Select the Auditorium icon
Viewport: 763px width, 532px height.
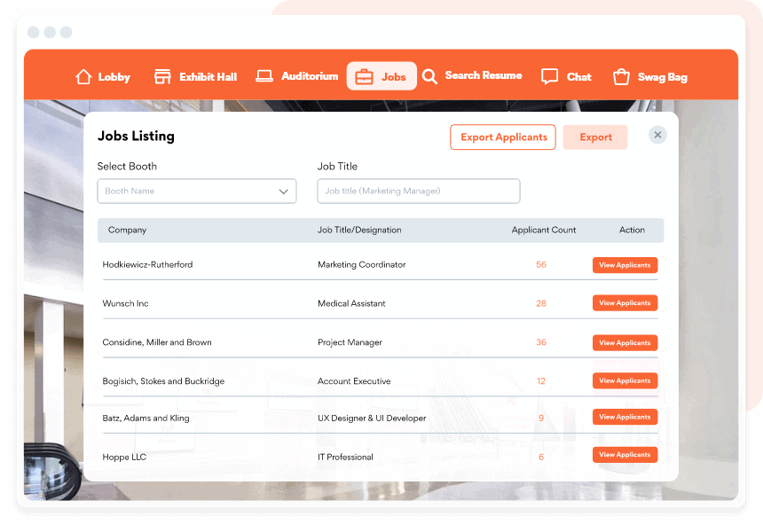pos(264,75)
